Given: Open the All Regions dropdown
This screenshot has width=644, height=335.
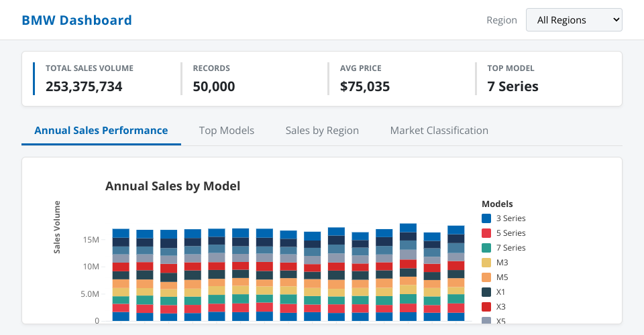Looking at the screenshot, I should coord(574,20).
